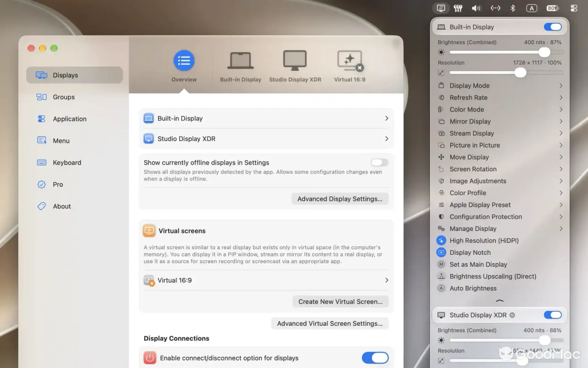Click Create New Virtual Screen... button

pos(340,301)
